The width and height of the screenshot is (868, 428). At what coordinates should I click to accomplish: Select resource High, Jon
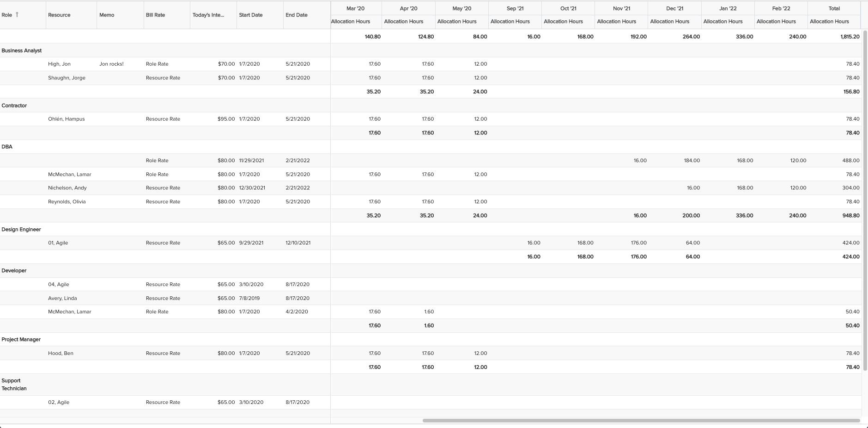tap(59, 64)
